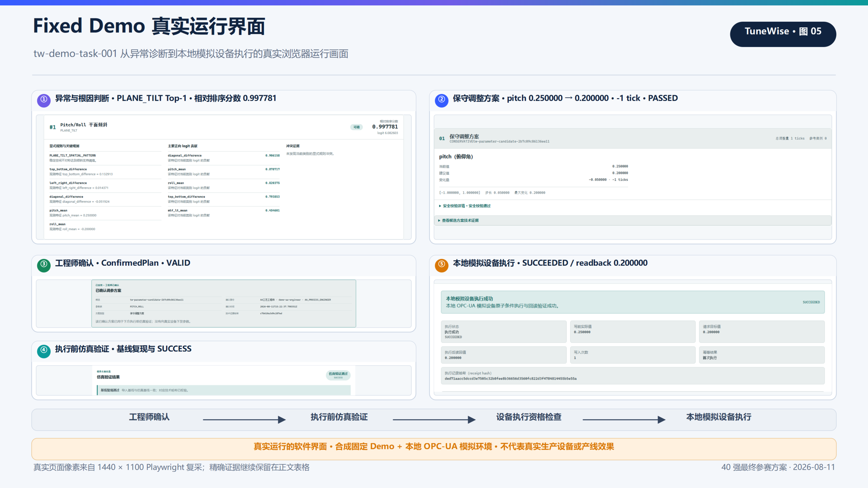This screenshot has height=488, width=868.
Task: Click the logit contribution value 0.820375
Action: click(x=273, y=183)
